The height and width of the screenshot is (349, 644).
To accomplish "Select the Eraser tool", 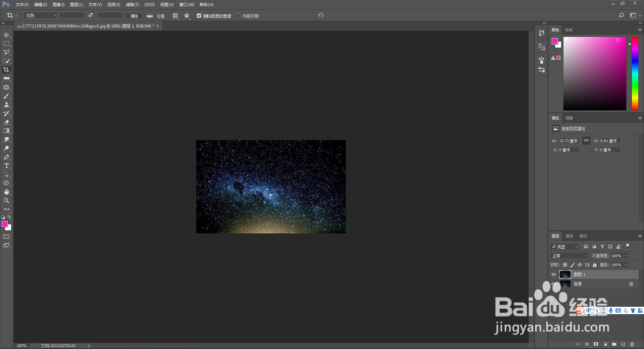I will 6,122.
